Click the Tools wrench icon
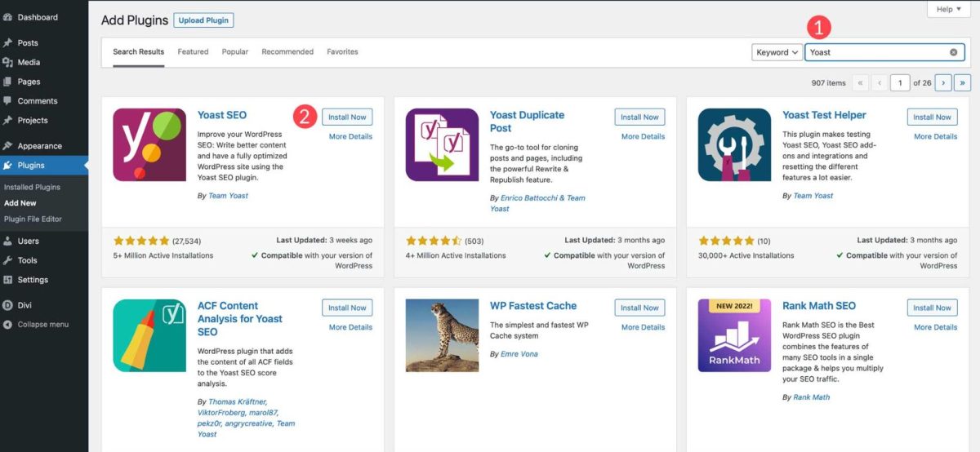Image resolution: width=980 pixels, height=452 pixels. pyautogui.click(x=8, y=260)
